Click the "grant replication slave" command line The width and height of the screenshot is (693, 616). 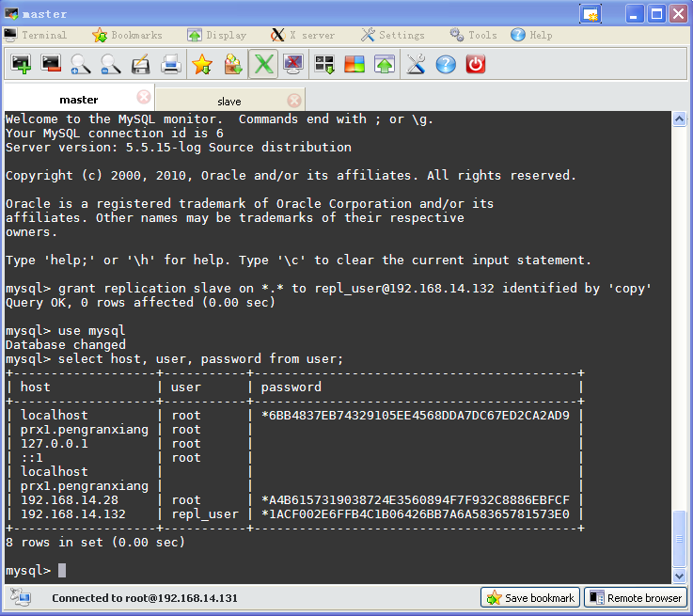point(328,289)
